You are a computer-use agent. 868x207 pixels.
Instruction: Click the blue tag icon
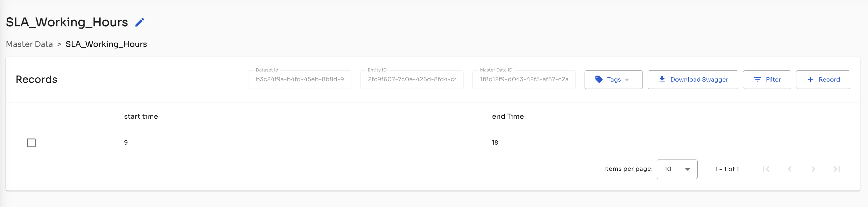(x=599, y=79)
